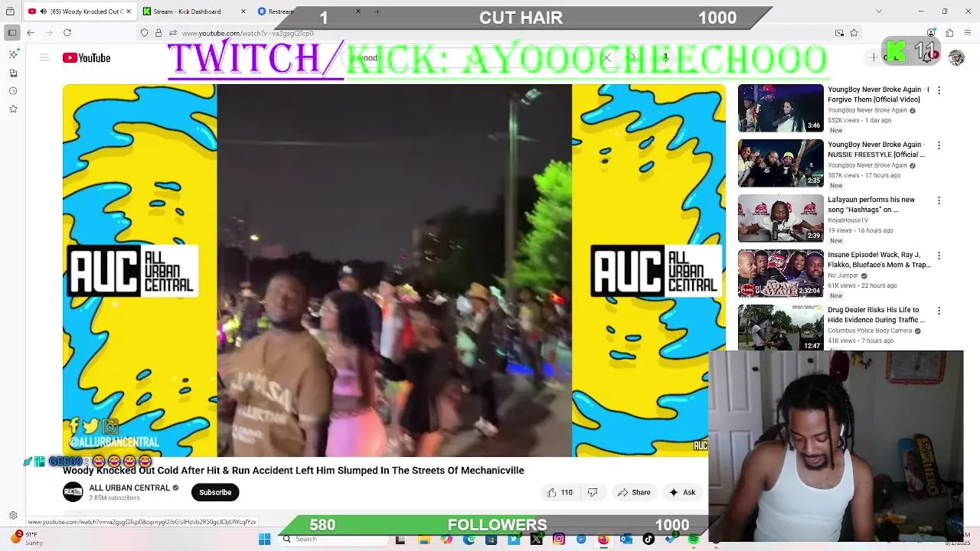Open Lafayaun Hashtags video thumbnail
Screen dimensions: 980x551
pos(780,218)
